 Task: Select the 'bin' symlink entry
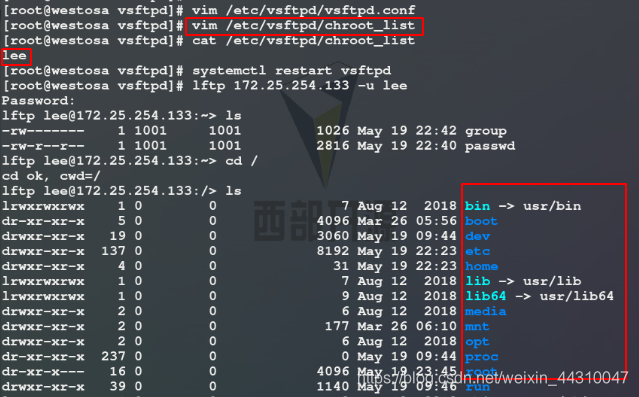(477, 206)
